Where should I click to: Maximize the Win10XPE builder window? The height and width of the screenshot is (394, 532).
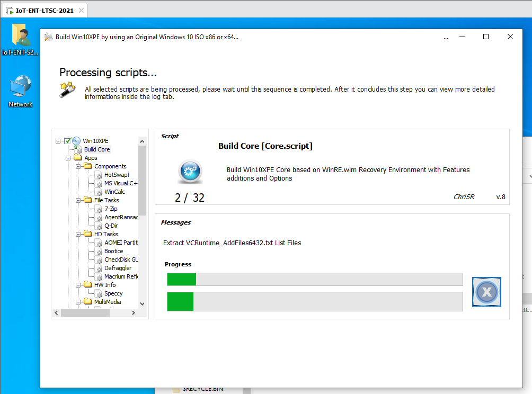pos(486,37)
